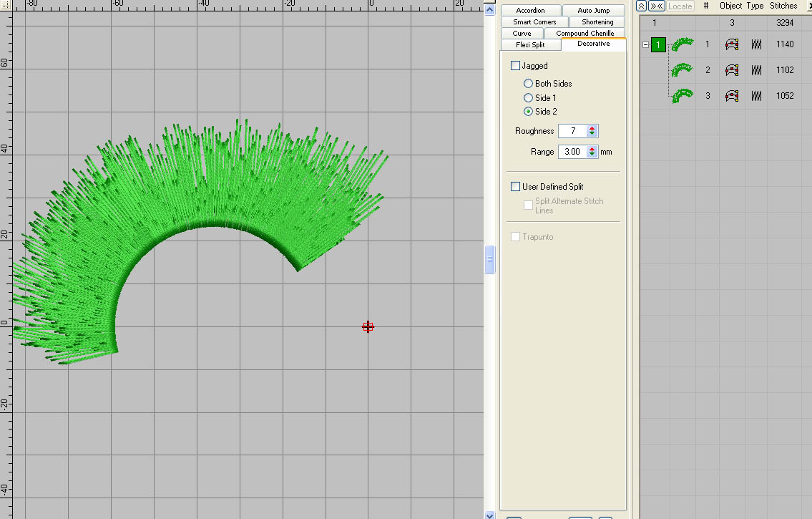Click the Range value spinner arrows
The width and height of the screenshot is (812, 519).
click(x=592, y=152)
